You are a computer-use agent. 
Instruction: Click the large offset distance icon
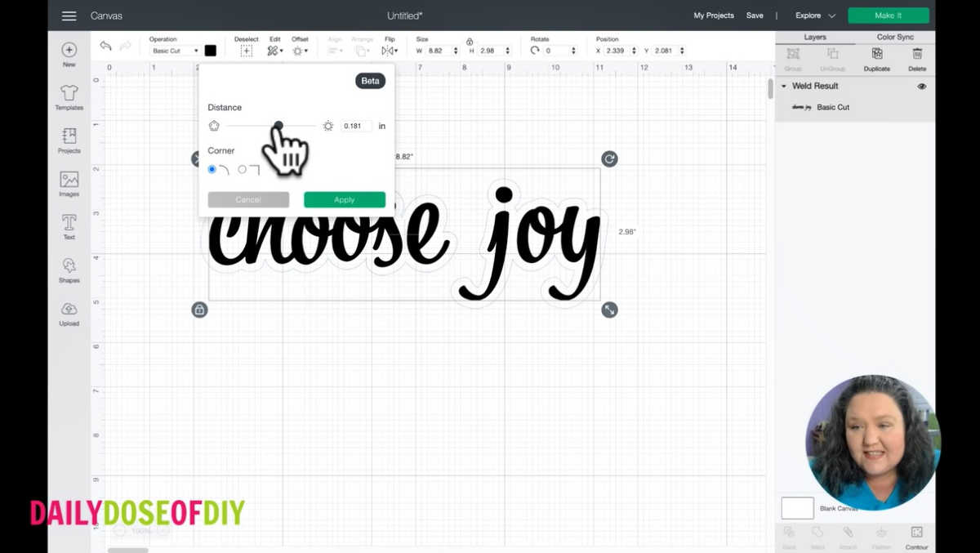[327, 126]
